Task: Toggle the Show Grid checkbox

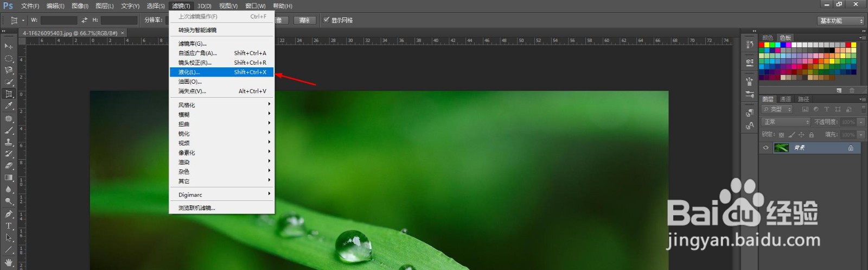Action: (326, 20)
